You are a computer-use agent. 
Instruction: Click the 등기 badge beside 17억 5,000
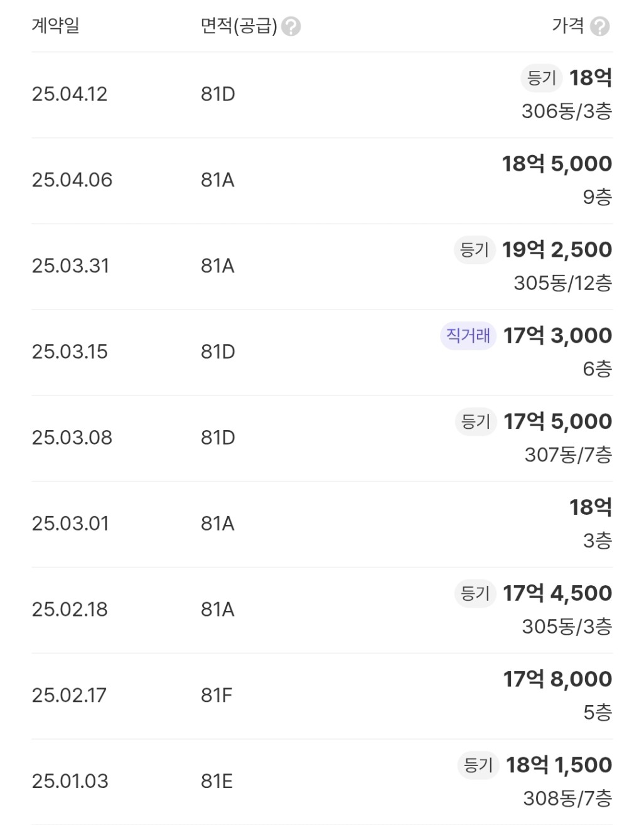pyautogui.click(x=476, y=422)
